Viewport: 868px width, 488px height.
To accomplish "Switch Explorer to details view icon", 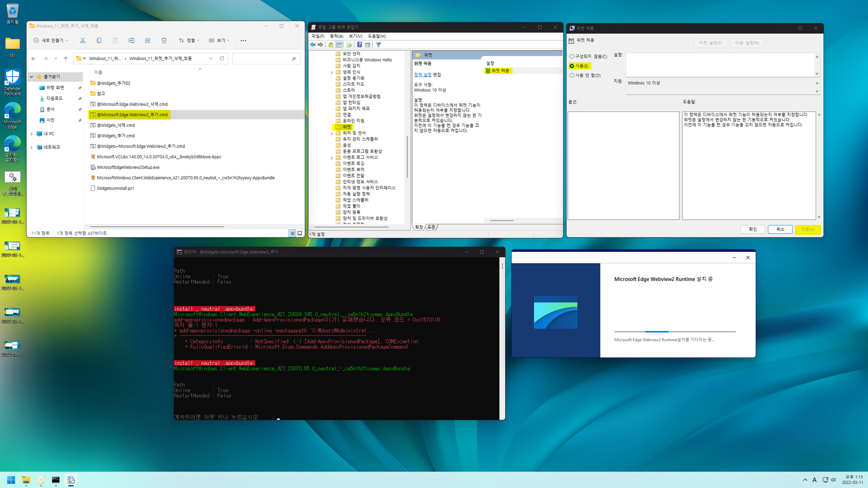I will (x=292, y=233).
